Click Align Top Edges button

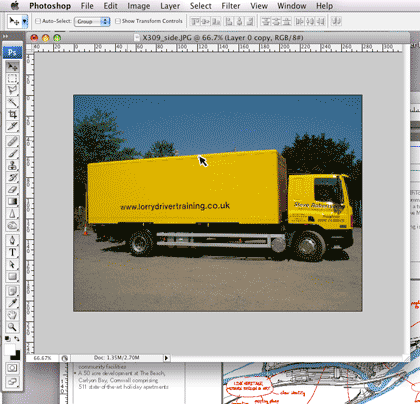pyautogui.click(x=195, y=22)
